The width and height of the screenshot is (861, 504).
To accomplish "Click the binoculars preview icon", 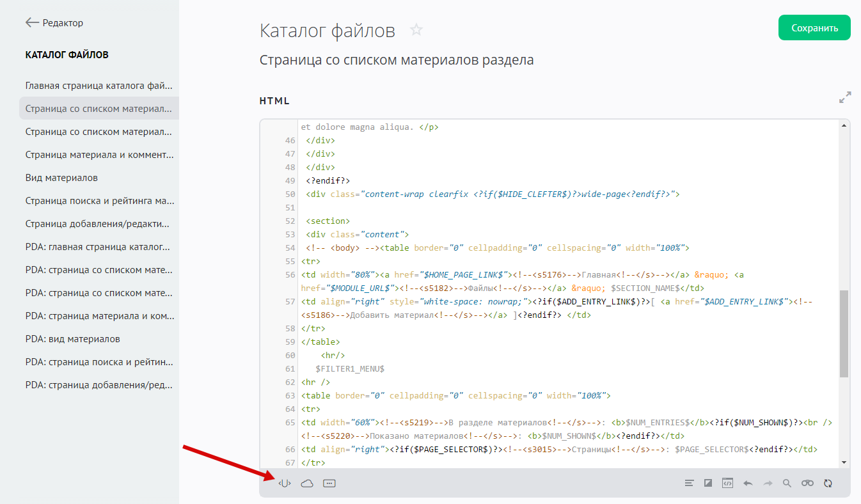I will click(807, 484).
